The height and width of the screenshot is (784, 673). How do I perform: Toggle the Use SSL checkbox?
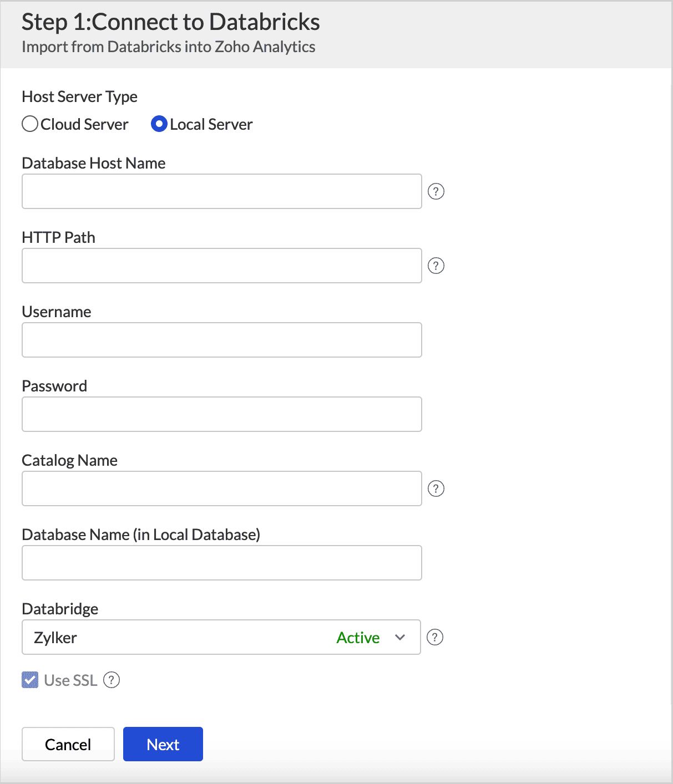pos(30,680)
